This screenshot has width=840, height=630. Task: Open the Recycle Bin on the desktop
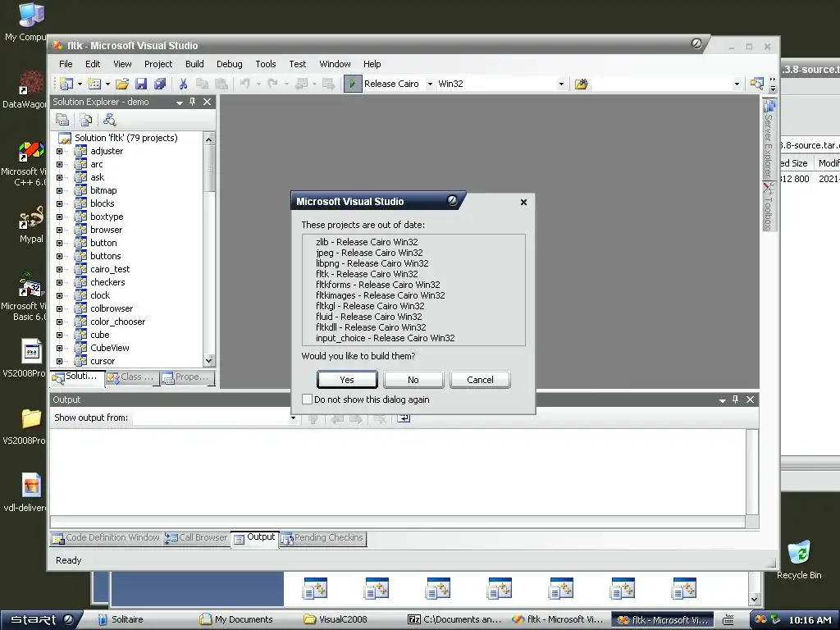click(799, 559)
